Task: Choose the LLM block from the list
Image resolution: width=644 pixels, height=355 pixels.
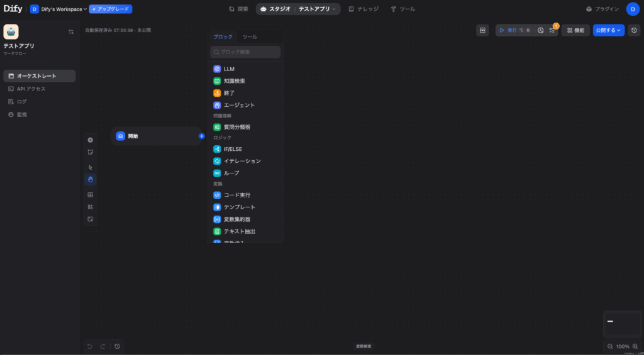Action: [x=229, y=69]
